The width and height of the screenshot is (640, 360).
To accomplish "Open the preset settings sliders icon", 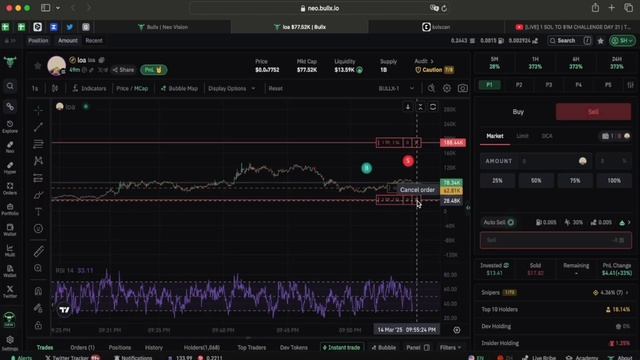I will click(631, 85).
